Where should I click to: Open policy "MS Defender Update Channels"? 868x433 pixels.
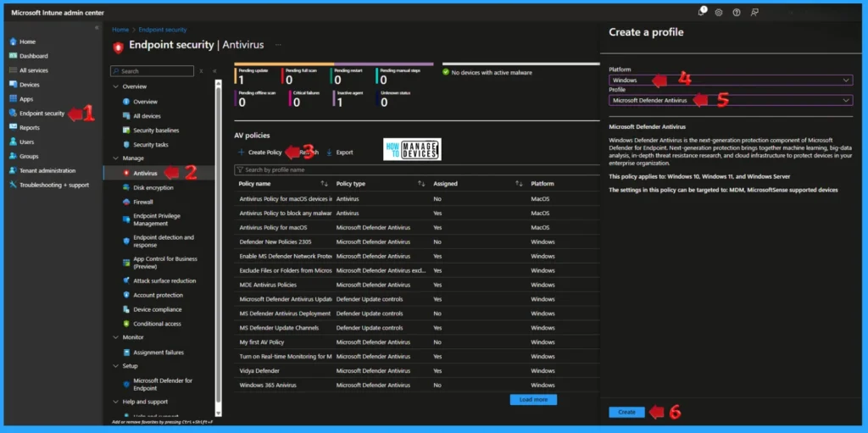click(279, 328)
